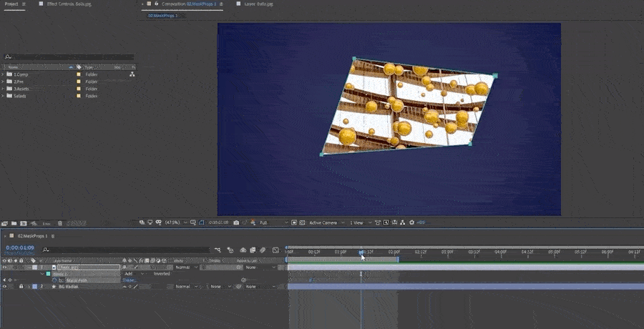Click the mask color swatch in timeline
The image size is (644, 329).
click(49, 274)
